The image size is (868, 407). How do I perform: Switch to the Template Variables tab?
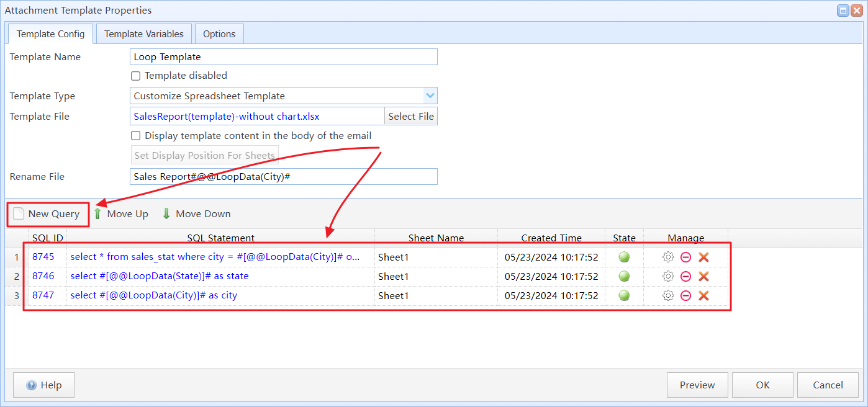coord(144,34)
